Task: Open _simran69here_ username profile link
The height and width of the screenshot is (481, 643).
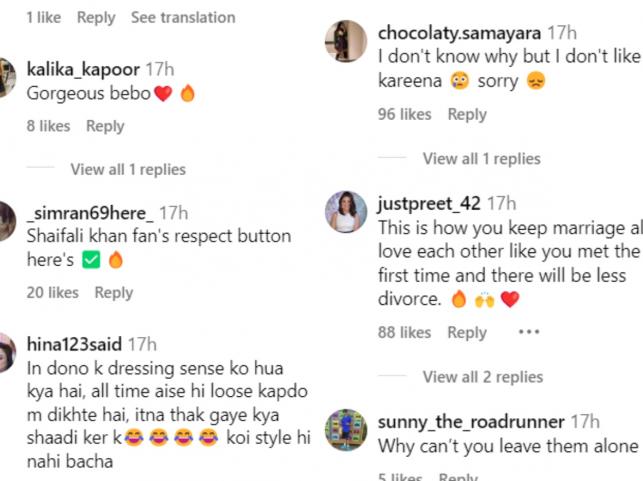Action: [91, 212]
